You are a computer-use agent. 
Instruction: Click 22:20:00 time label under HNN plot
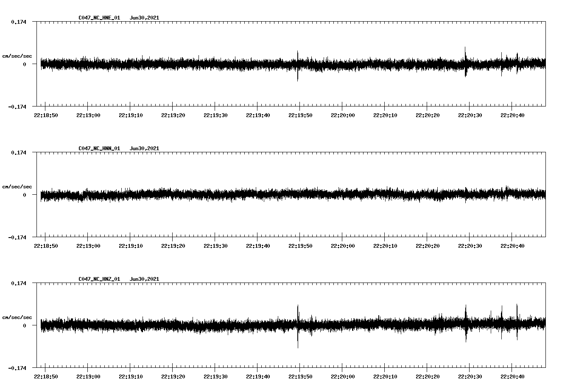click(343, 246)
